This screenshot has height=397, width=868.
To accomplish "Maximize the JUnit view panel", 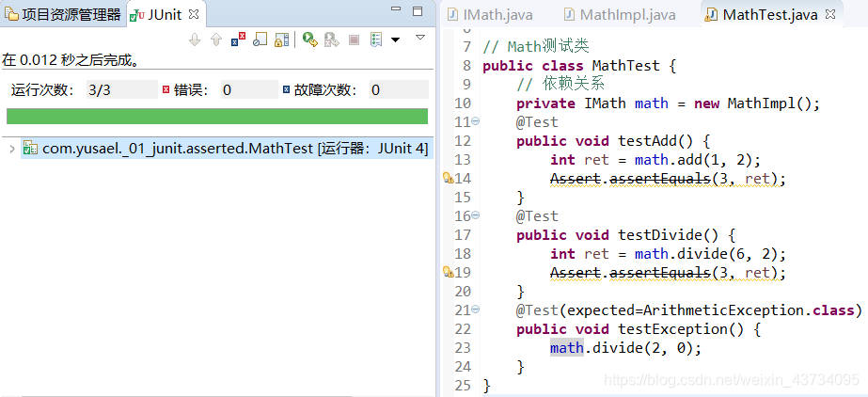I will [x=418, y=10].
